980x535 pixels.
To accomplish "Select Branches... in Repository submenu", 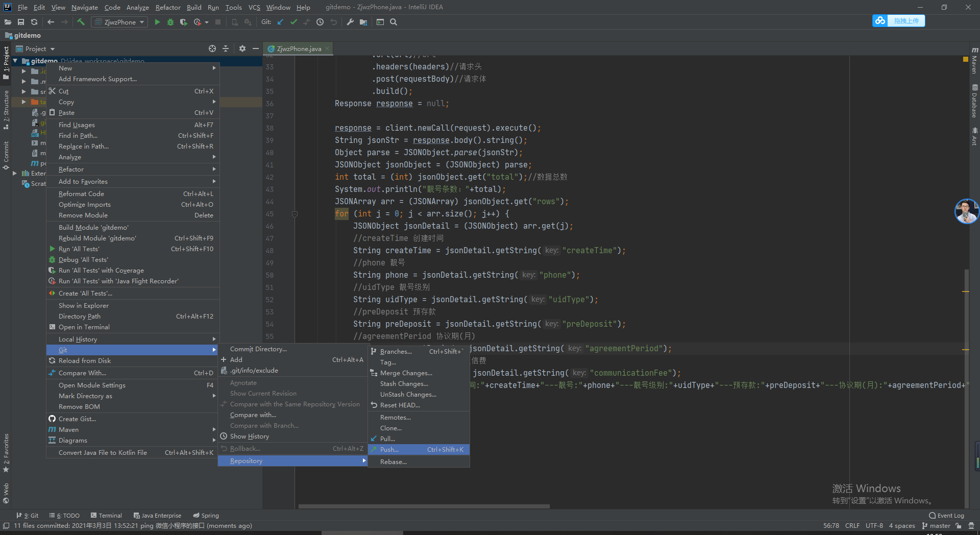I will (419, 352).
